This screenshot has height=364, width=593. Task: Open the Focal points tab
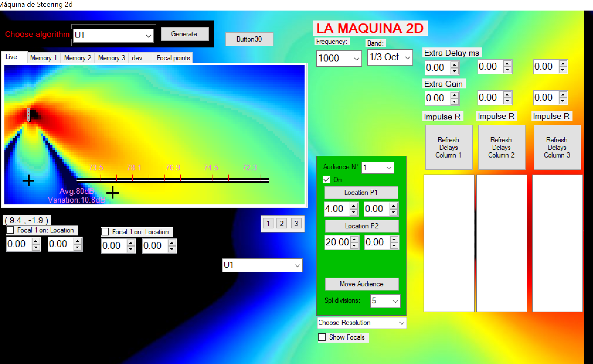coord(173,58)
